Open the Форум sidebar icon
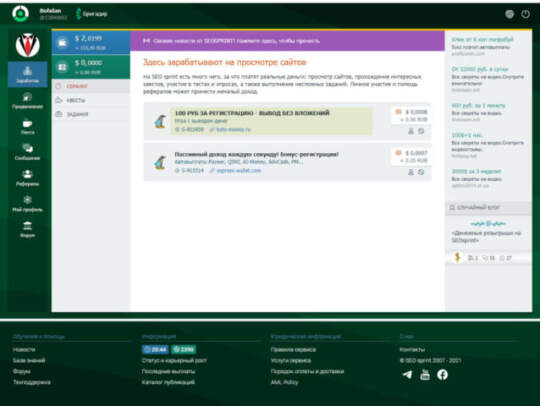Viewport: 540px width, 406px height. point(28,229)
